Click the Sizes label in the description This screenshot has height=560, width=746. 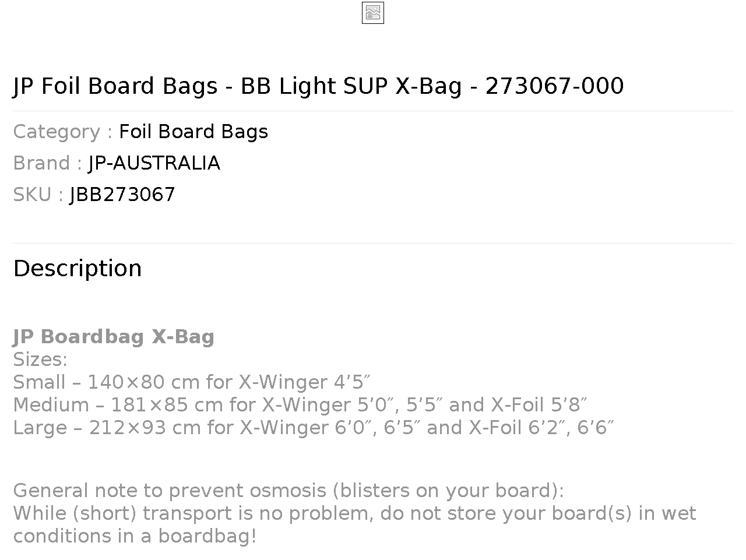point(40,360)
